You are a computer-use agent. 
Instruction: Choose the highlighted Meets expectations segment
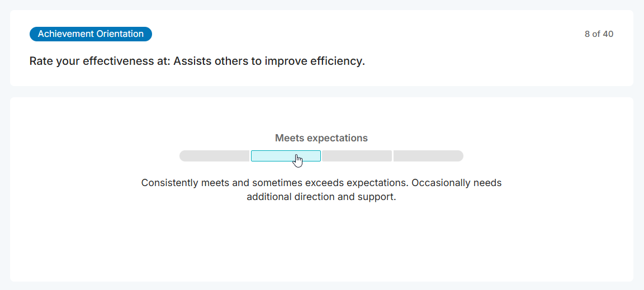pos(286,156)
